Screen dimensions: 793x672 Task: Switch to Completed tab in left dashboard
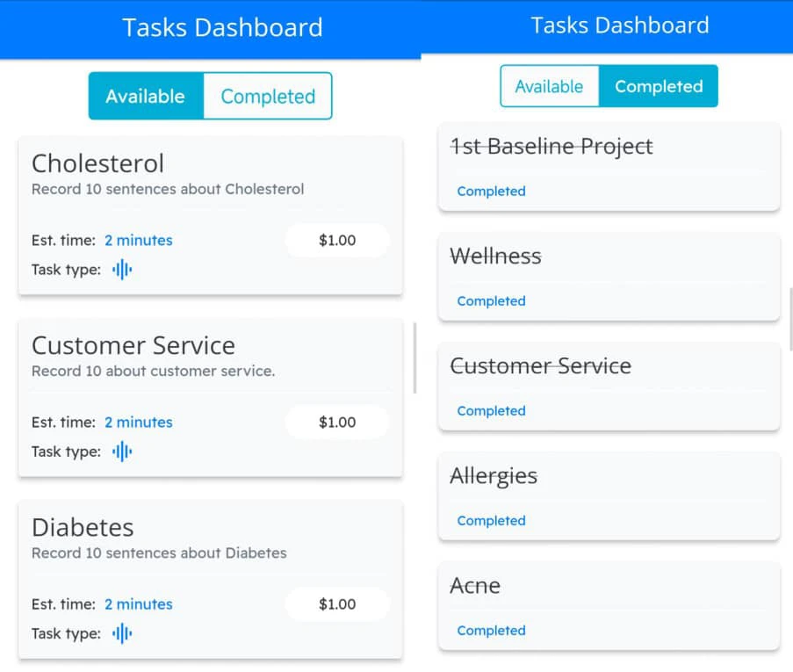[x=268, y=97]
